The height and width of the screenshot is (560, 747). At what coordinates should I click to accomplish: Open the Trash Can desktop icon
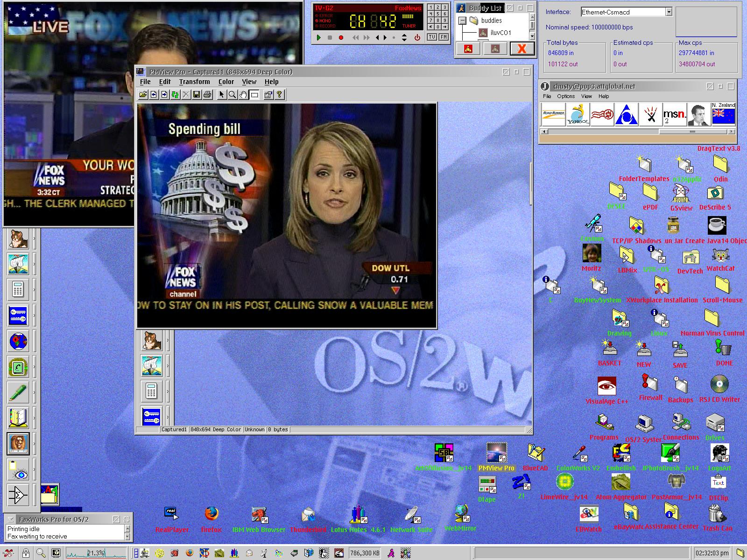(717, 514)
